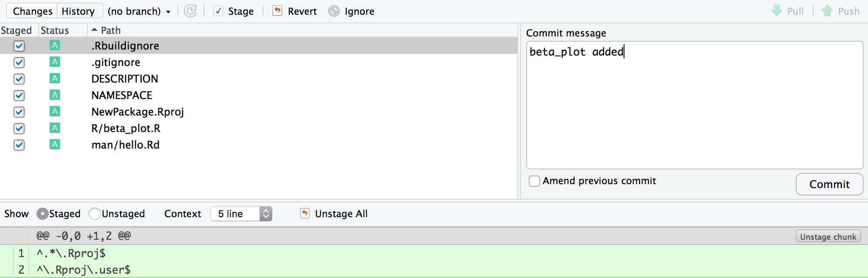Click the added-status icon for DESCRIPTION
Screen dimensions: 868x278
[x=54, y=78]
